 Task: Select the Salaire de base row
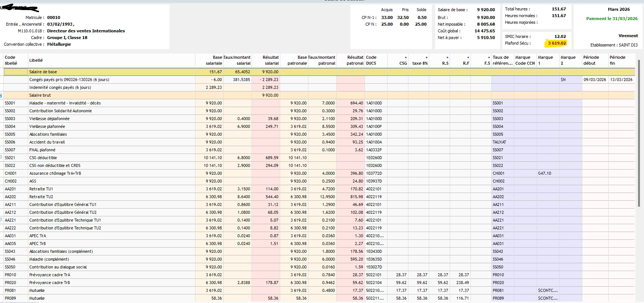click(43, 72)
